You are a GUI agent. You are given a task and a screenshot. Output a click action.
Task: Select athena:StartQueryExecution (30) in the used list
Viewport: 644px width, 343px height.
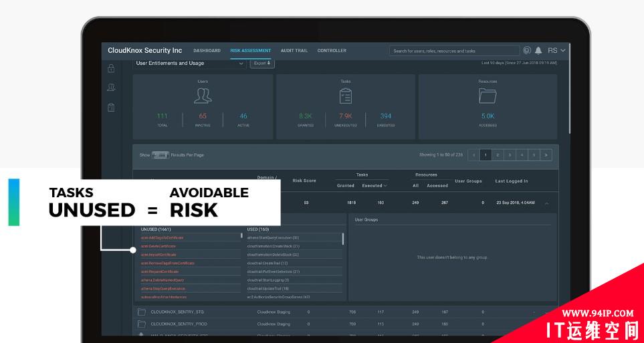tap(273, 238)
